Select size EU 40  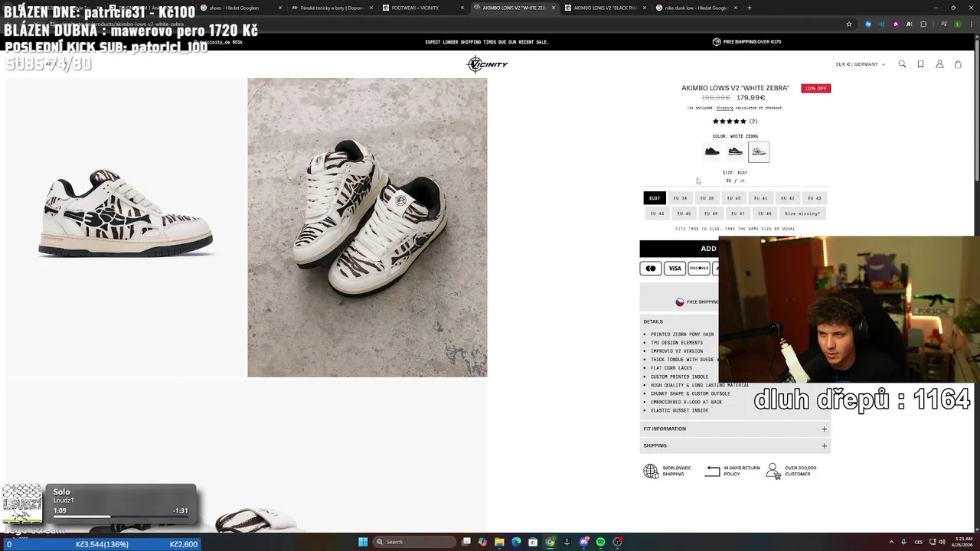point(733,198)
